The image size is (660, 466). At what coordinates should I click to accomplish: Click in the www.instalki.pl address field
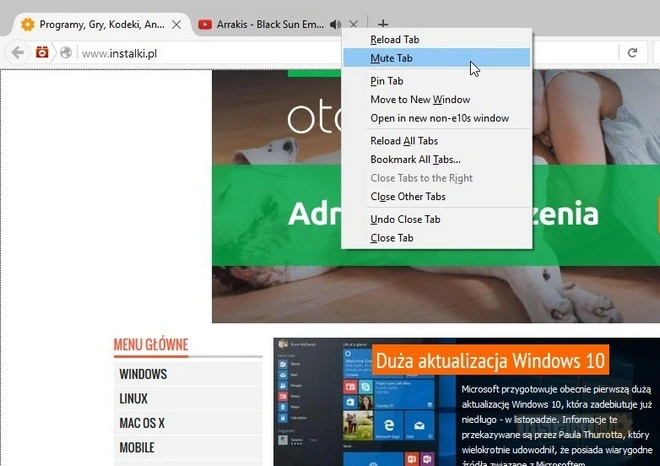tap(300, 53)
